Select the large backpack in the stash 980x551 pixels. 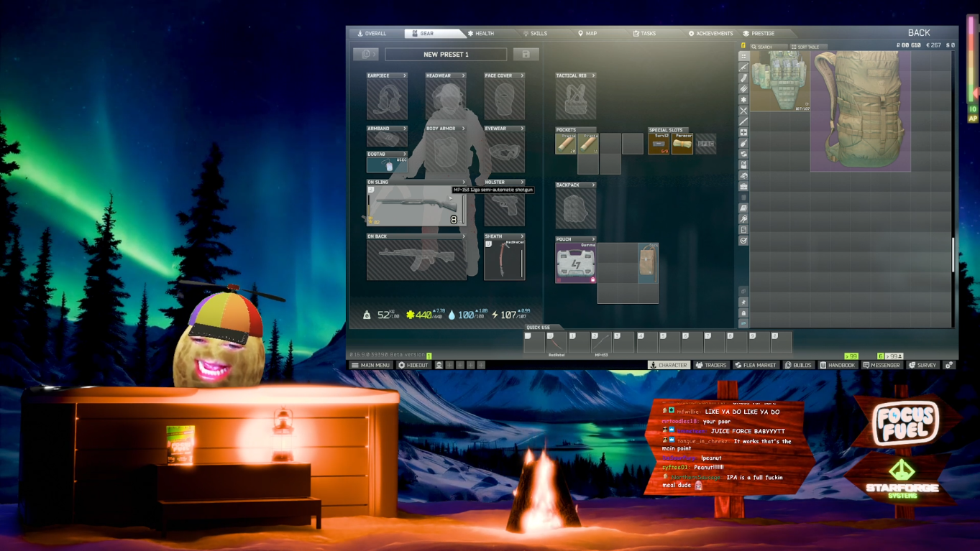click(861, 111)
